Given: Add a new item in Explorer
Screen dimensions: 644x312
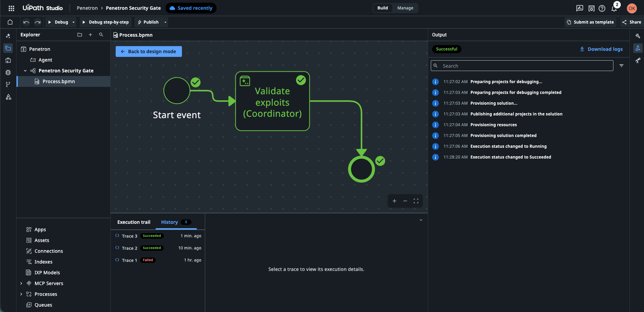Looking at the screenshot, I should click(x=90, y=35).
